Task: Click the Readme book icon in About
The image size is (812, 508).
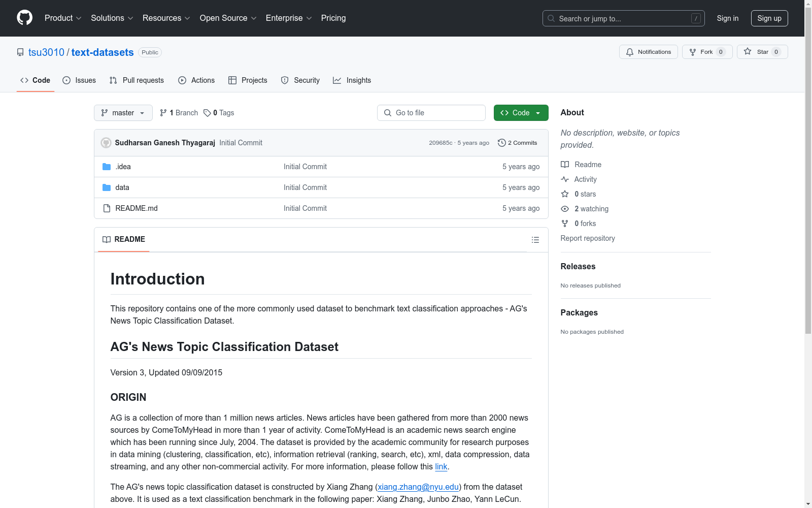Action: (x=565, y=165)
